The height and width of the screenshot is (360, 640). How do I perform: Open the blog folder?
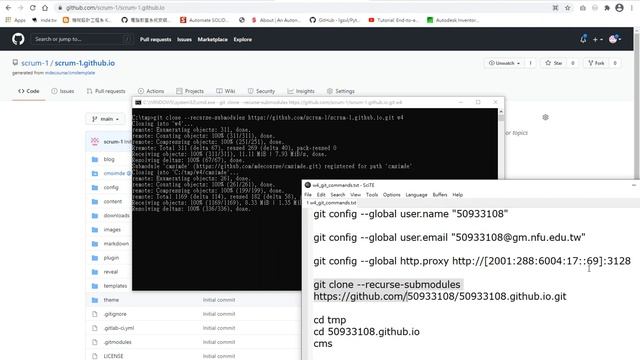[109, 159]
